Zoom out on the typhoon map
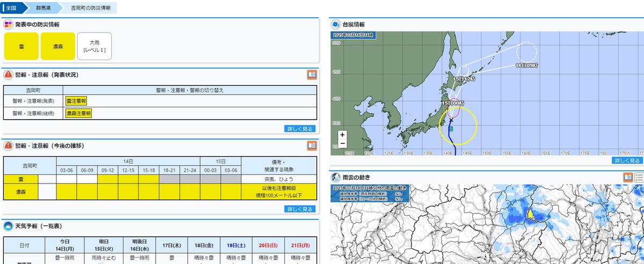The height and width of the screenshot is (264, 644). click(x=342, y=143)
